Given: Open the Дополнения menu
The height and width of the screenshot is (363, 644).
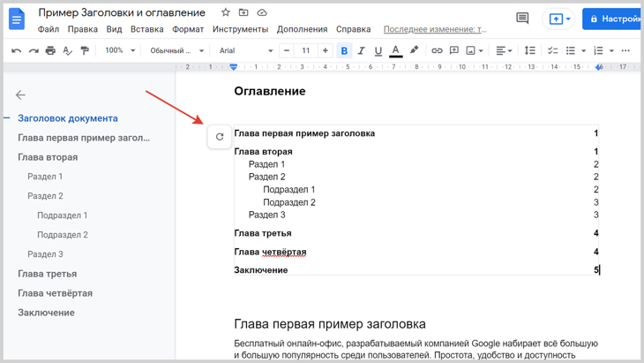Looking at the screenshot, I should [x=302, y=29].
